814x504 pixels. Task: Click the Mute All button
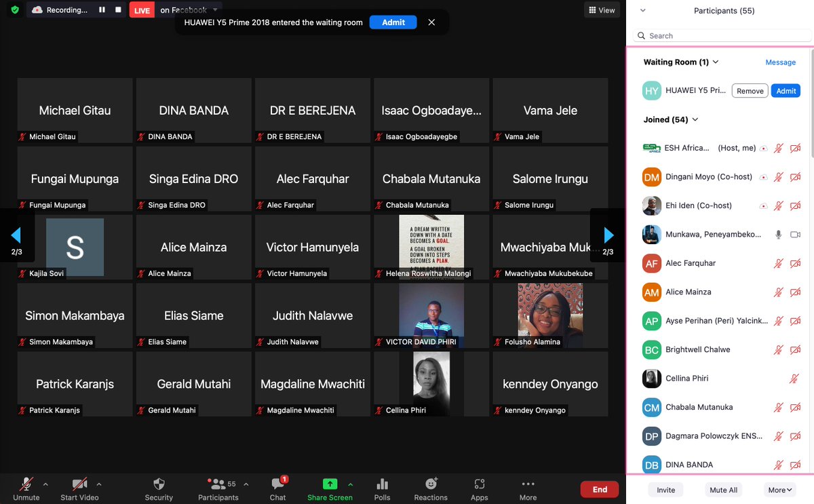(723, 490)
